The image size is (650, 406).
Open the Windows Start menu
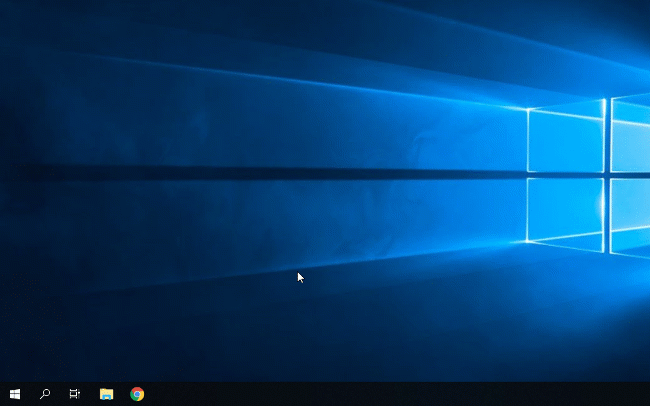[x=15, y=394]
